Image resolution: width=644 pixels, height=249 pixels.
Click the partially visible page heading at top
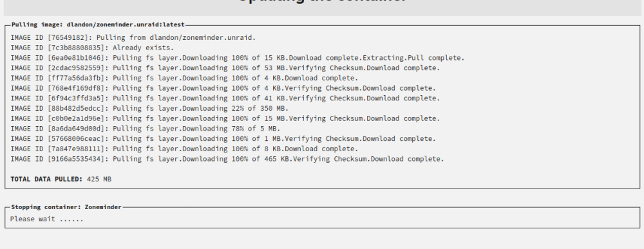click(x=323, y=1)
